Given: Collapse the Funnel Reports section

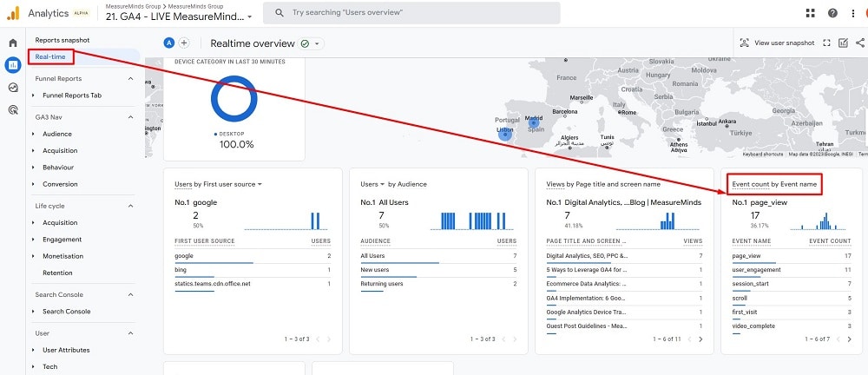Looking at the screenshot, I should point(131,79).
